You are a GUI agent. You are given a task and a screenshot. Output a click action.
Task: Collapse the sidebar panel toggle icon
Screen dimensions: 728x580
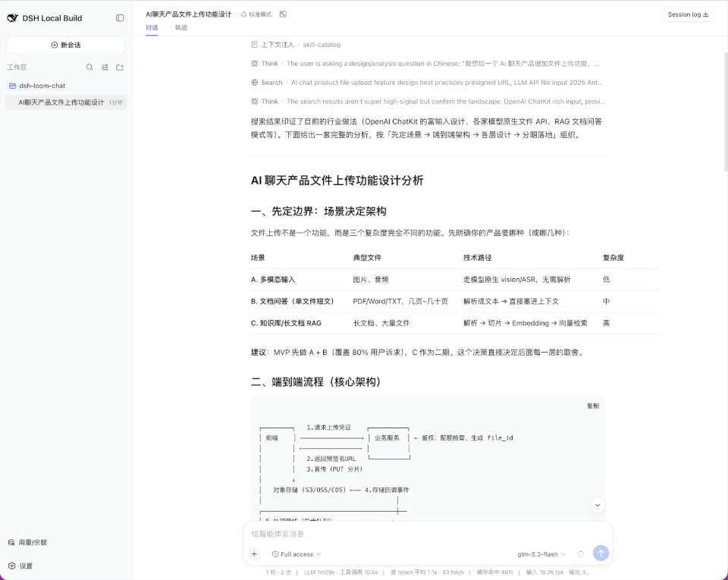point(120,18)
